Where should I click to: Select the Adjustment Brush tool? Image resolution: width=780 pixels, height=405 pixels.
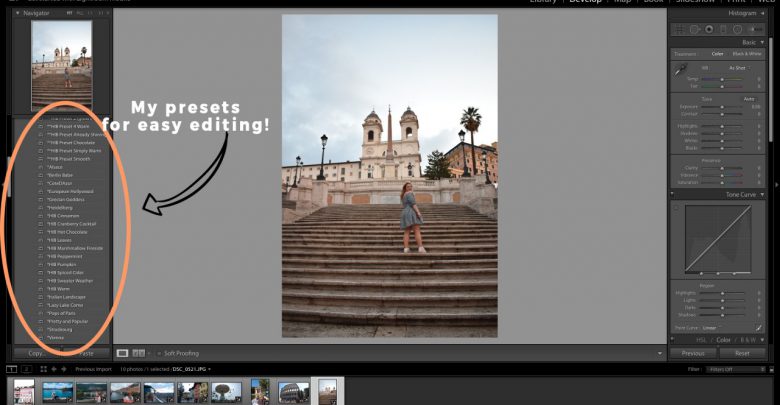click(x=754, y=30)
